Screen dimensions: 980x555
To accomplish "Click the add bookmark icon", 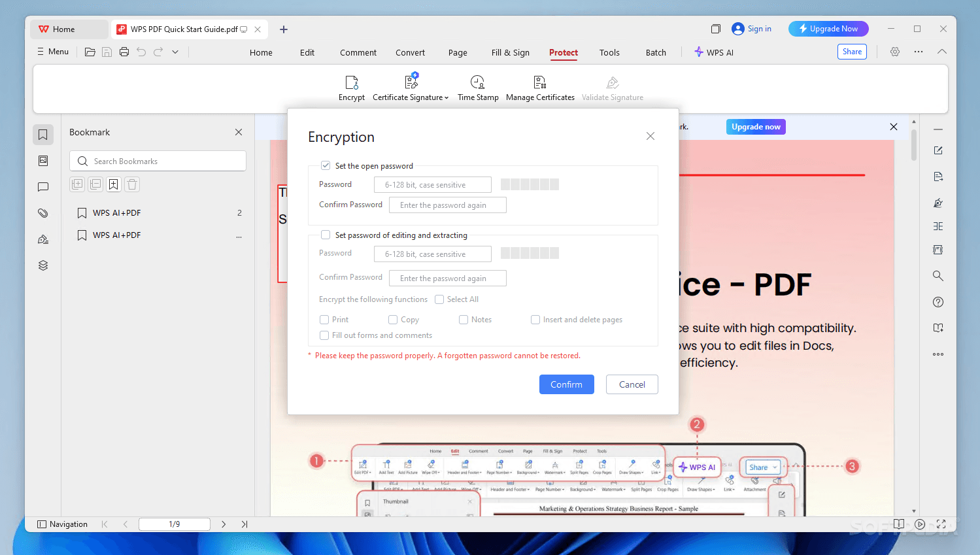I will 114,184.
